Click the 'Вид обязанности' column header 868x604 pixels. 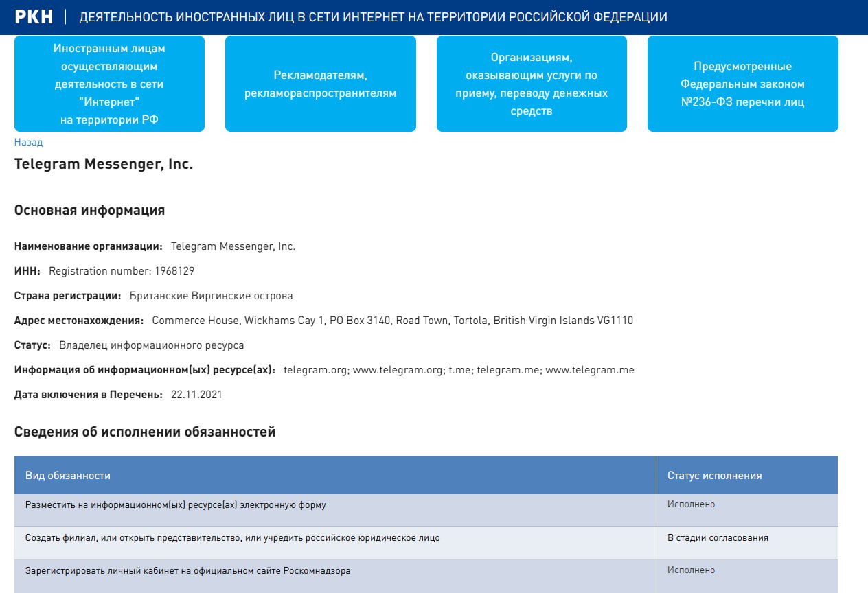tap(335, 475)
